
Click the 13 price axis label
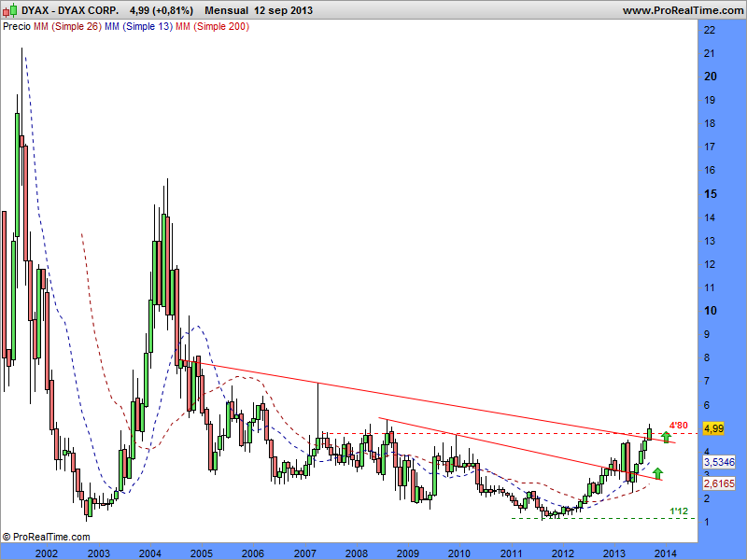point(710,241)
